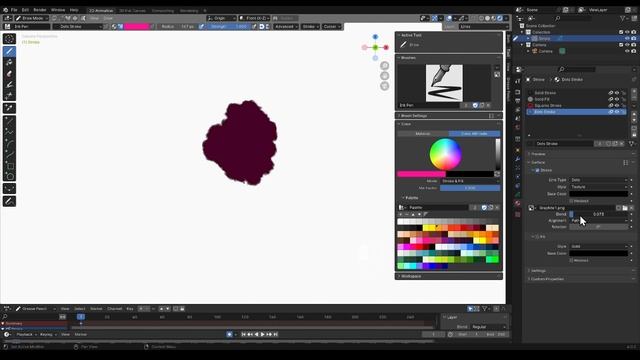
Task: Toggle visibility eye for Squares Stroke material
Action: pyautogui.click(x=617, y=106)
